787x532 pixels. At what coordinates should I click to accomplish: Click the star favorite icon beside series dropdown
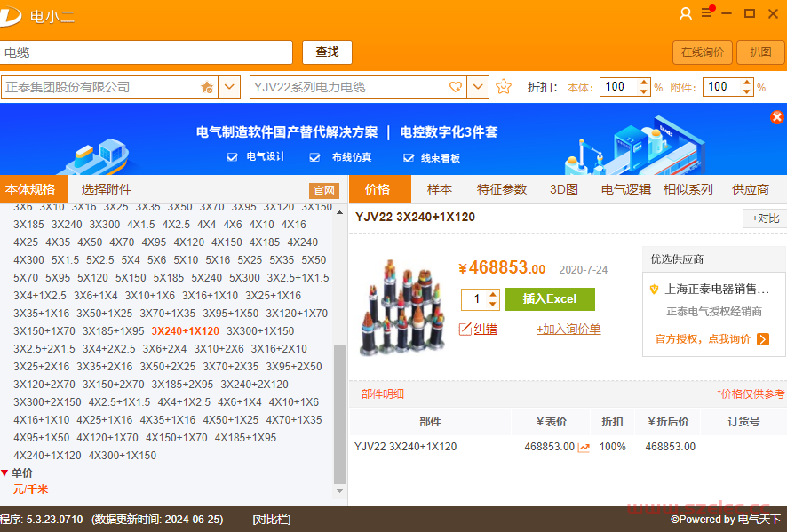click(x=504, y=87)
